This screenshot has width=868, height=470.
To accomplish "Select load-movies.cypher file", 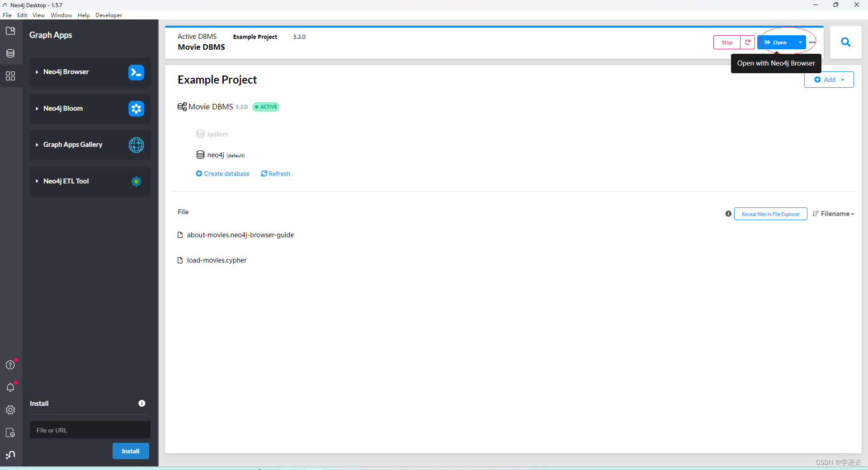I will point(217,260).
